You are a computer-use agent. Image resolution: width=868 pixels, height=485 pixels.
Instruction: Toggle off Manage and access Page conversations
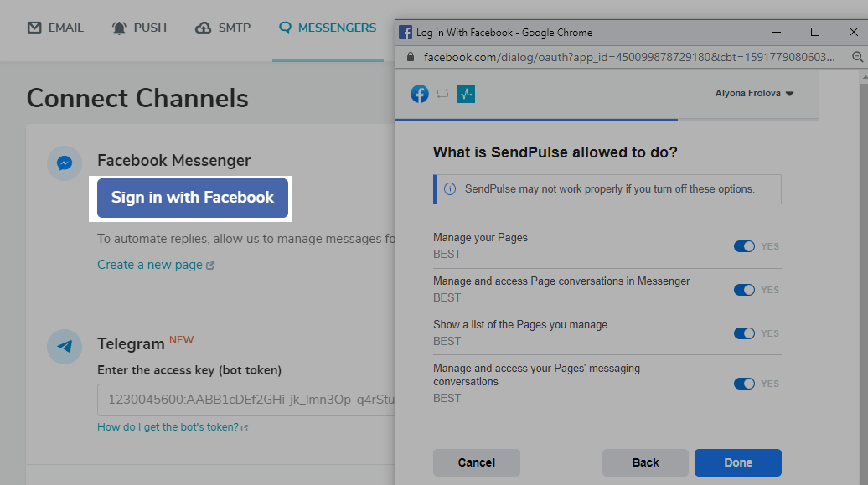point(744,290)
